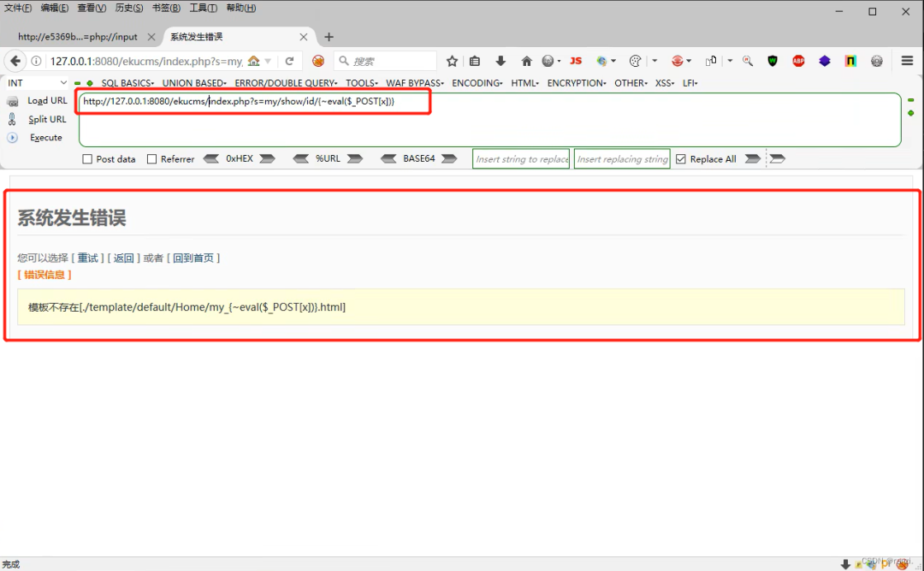Click the browser back arrow button
The height and width of the screenshot is (571, 924).
click(x=15, y=61)
